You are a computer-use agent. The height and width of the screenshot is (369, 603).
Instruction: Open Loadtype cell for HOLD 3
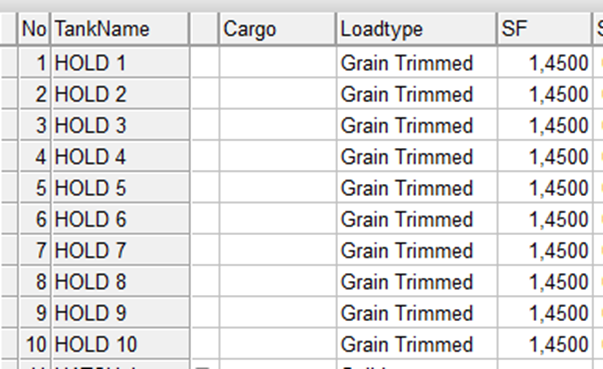(416, 125)
